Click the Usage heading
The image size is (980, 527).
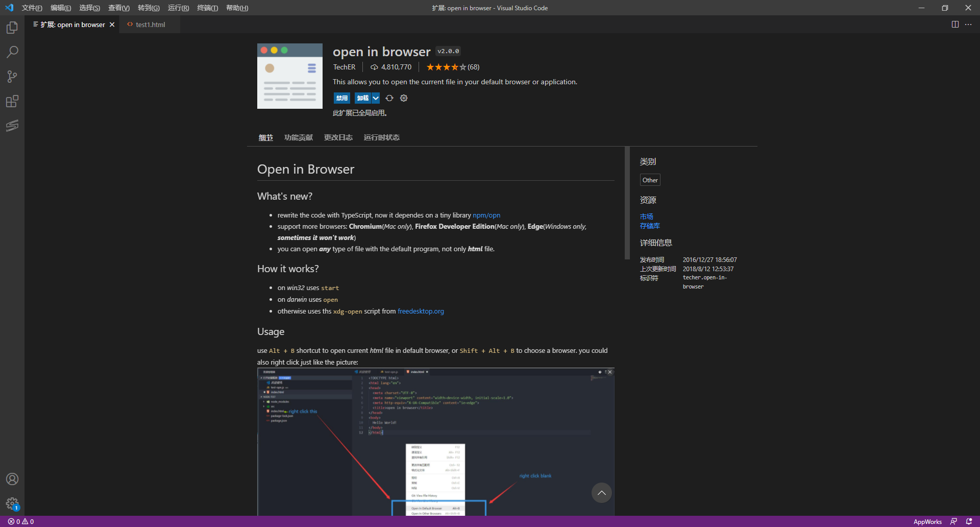[x=271, y=331]
